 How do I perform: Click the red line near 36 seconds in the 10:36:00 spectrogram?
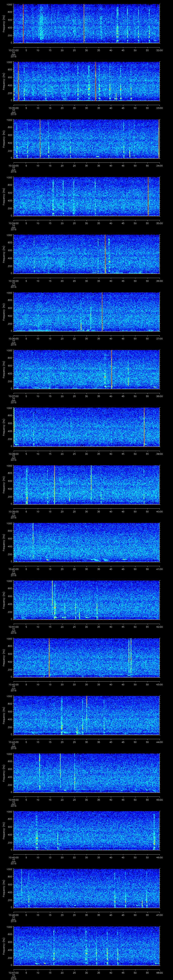(102, 312)
